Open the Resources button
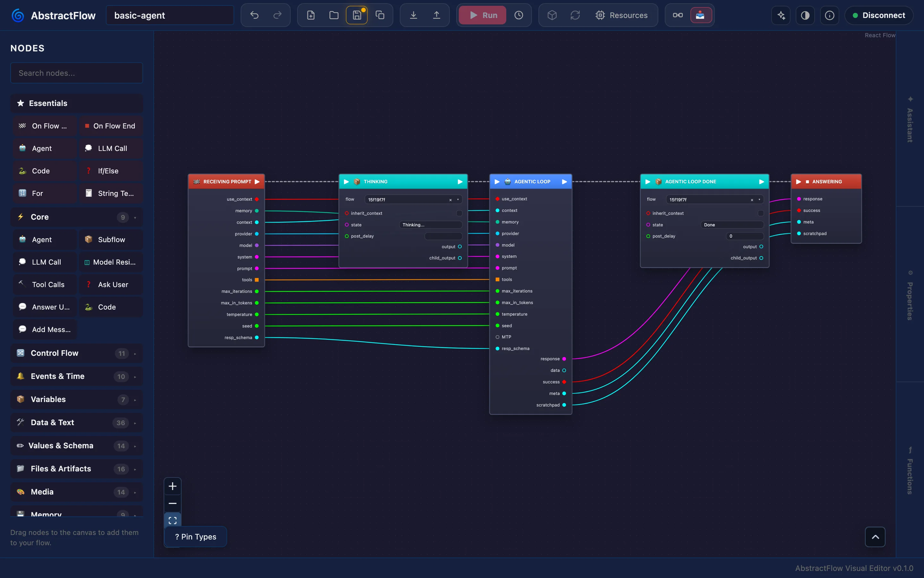 click(x=621, y=15)
